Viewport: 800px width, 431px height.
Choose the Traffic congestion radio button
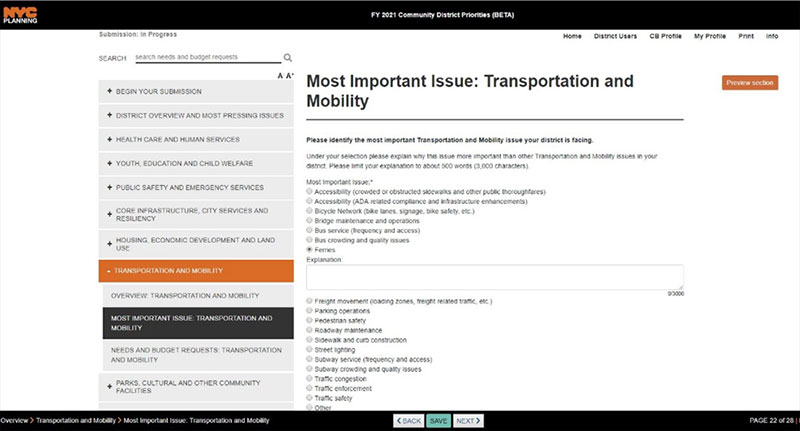click(310, 378)
